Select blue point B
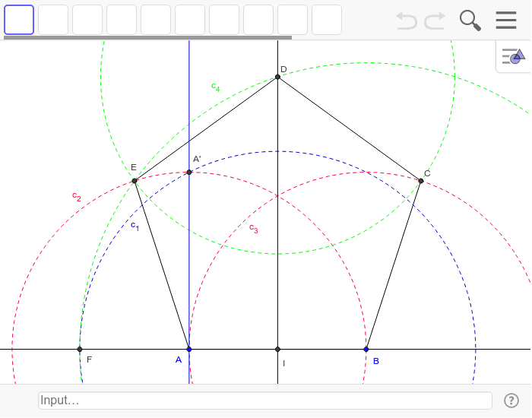The width and height of the screenshot is (532, 418). click(366, 349)
